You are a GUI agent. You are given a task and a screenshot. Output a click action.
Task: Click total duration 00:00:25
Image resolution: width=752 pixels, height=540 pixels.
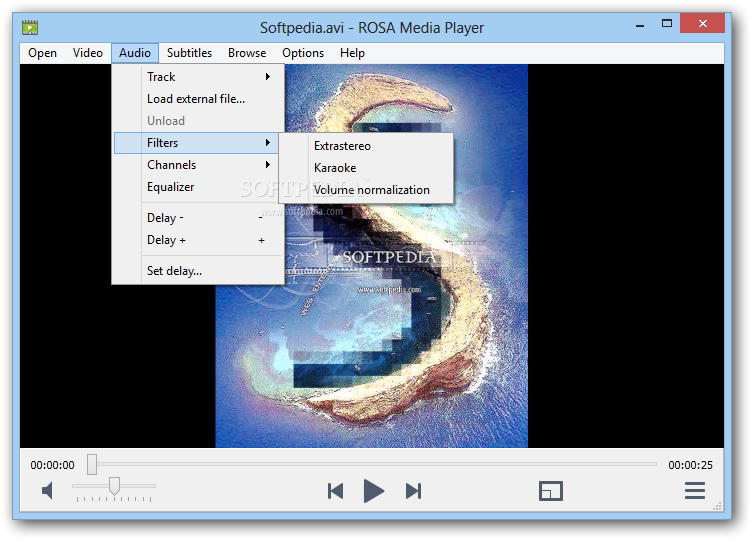(690, 465)
